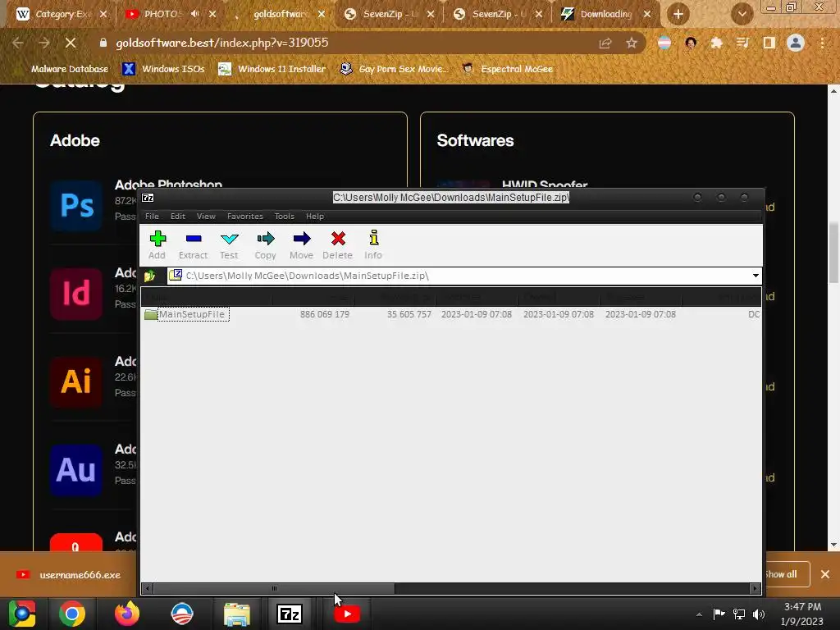Open File Explorer from the taskbar
840x630 pixels.
(x=237, y=614)
